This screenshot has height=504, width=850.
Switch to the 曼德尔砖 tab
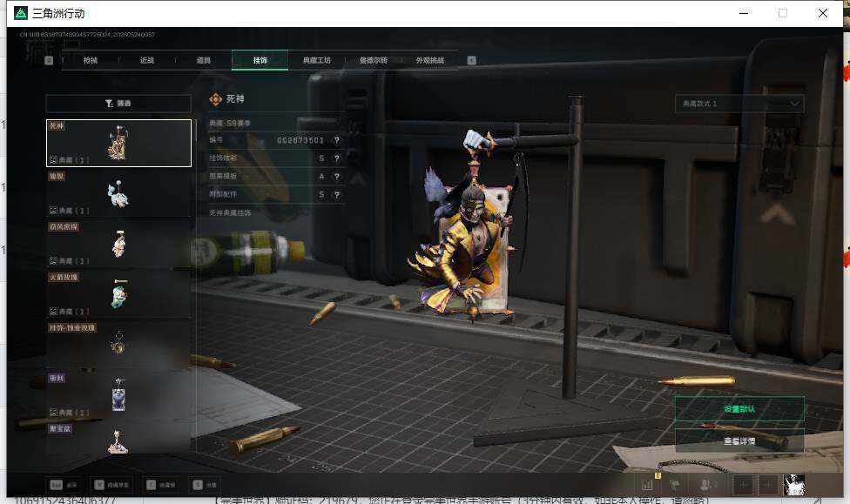tap(373, 60)
